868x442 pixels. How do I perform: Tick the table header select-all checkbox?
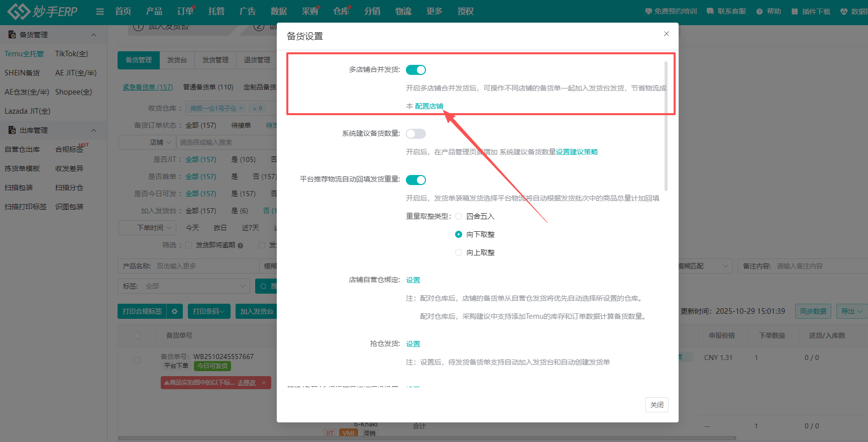click(137, 335)
